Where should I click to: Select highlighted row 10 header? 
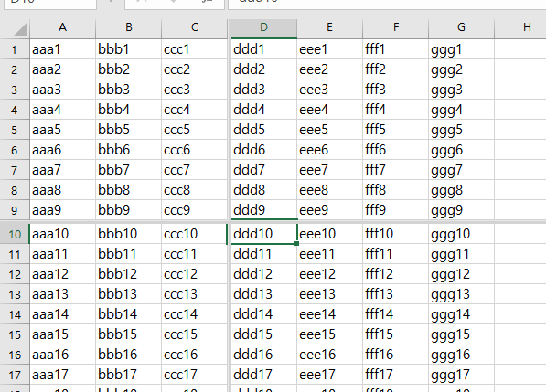(x=15, y=234)
